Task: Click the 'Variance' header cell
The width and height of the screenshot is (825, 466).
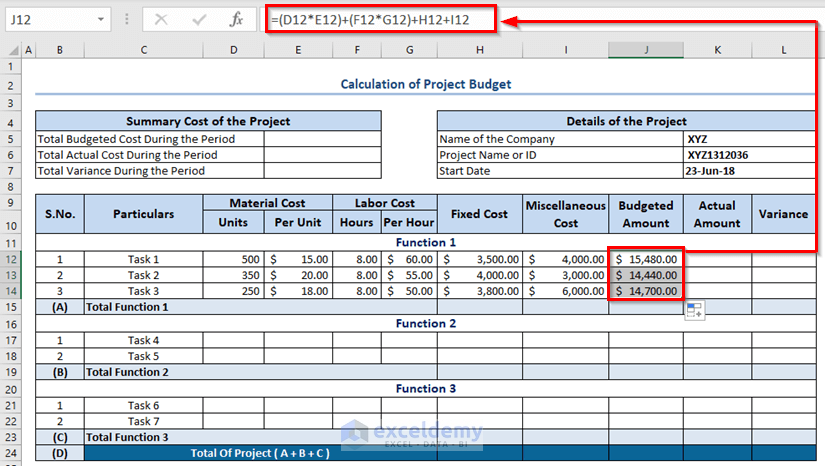Action: [x=783, y=214]
